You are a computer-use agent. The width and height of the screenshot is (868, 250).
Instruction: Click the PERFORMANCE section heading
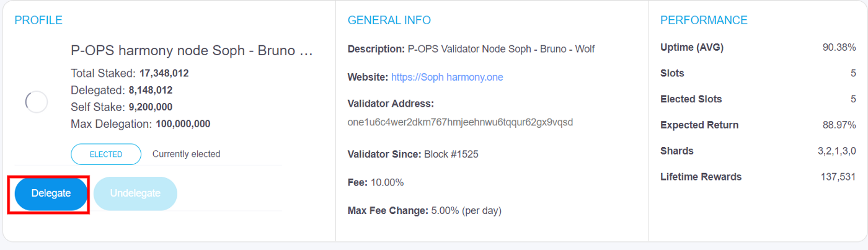[x=704, y=20]
